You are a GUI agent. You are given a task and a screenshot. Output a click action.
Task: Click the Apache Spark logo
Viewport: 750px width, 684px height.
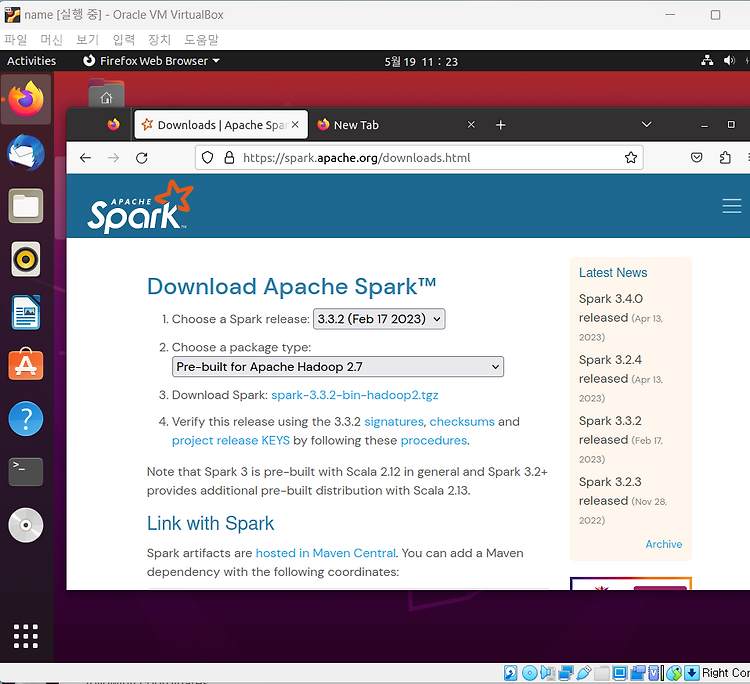[x=140, y=207]
